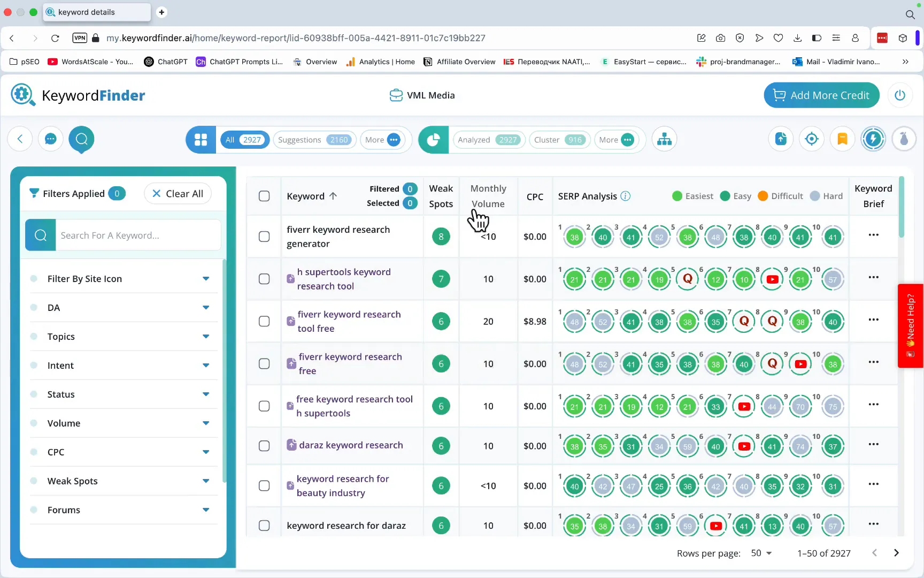
Task: Click the browser VPN badge
Action: tap(80, 38)
